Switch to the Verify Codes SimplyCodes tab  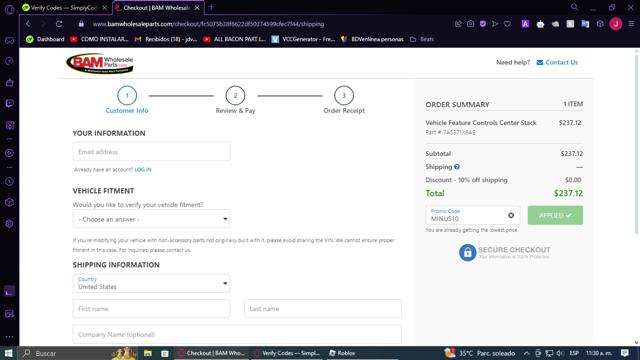pos(64,7)
